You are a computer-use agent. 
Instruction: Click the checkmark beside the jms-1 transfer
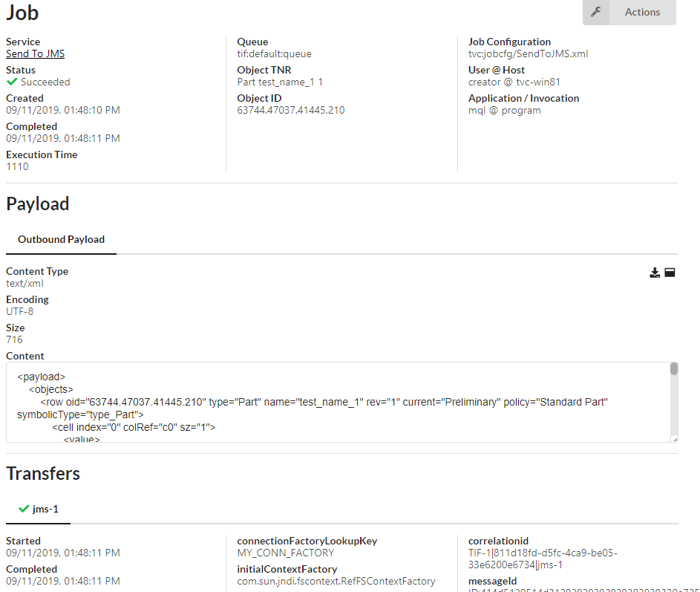[23, 509]
